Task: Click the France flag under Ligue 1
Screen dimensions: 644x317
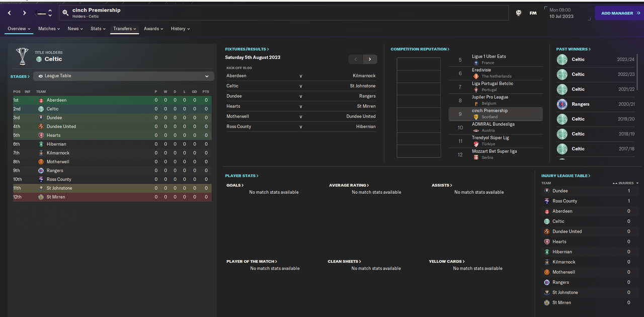Action: [476, 63]
